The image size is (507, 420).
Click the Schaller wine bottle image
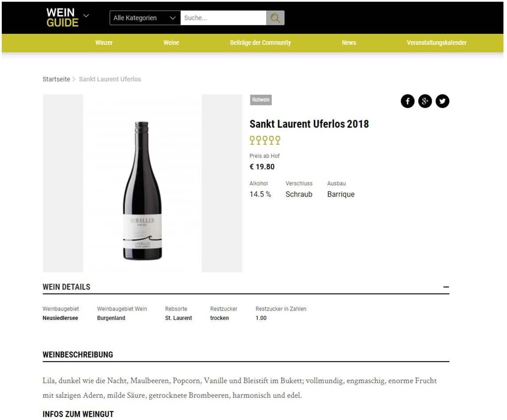point(142,191)
